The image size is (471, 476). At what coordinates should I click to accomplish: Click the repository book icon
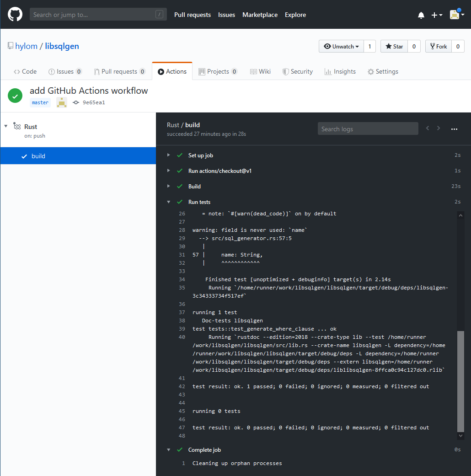(11, 46)
